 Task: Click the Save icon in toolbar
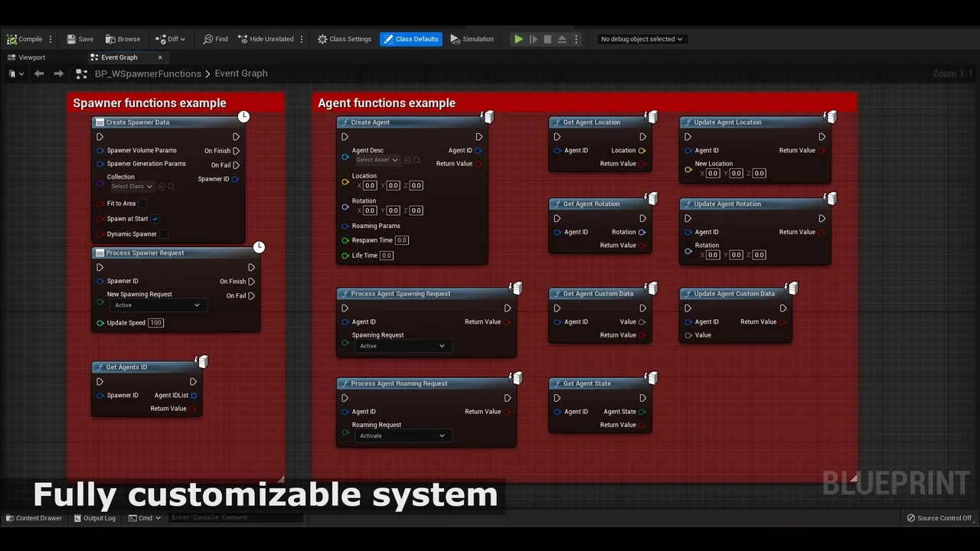pos(71,39)
